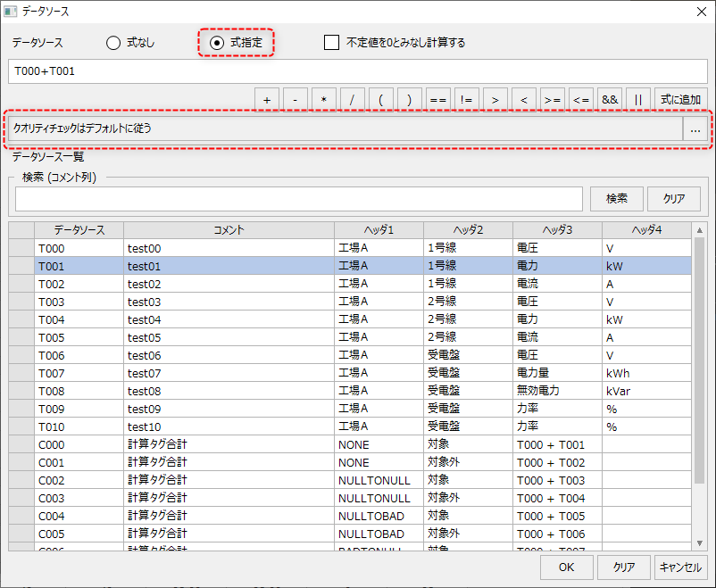Insert the equality == operator
The width and height of the screenshot is (716, 588).
(x=438, y=100)
